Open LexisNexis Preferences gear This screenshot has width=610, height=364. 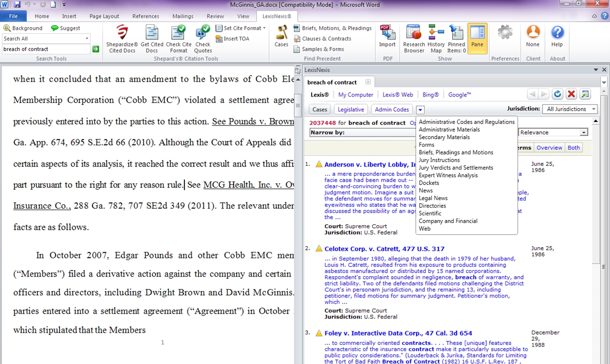(x=505, y=32)
